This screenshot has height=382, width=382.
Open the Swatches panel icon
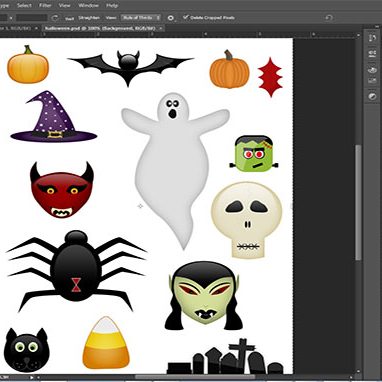coord(372,80)
